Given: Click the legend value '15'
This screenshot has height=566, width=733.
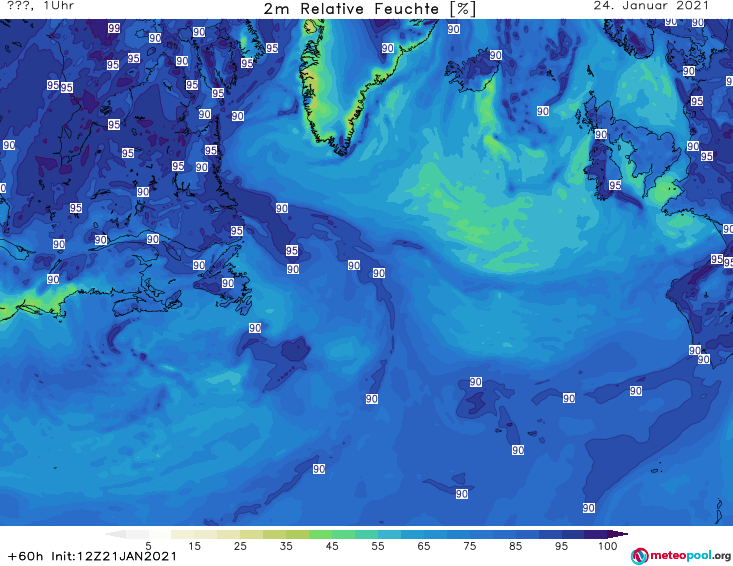Looking at the screenshot, I should coord(194,546).
